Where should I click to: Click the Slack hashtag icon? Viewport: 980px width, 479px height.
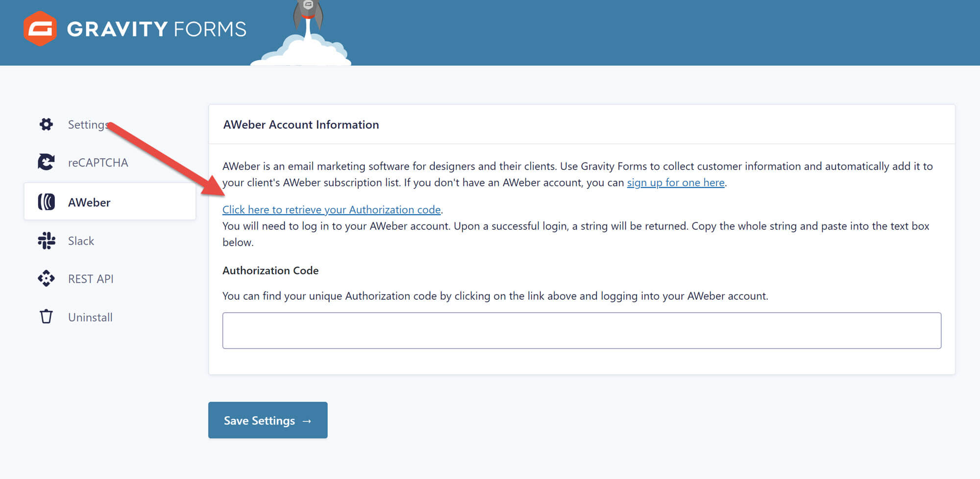pos(46,240)
